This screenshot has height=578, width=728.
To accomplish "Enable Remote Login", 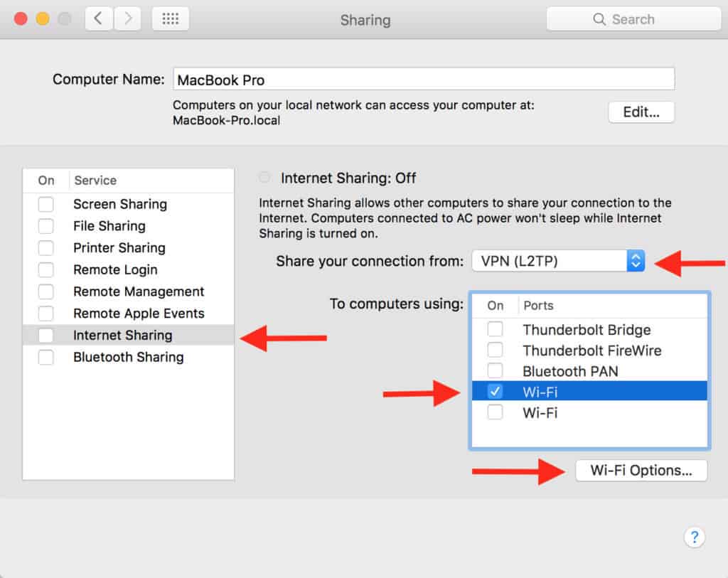I will [45, 269].
